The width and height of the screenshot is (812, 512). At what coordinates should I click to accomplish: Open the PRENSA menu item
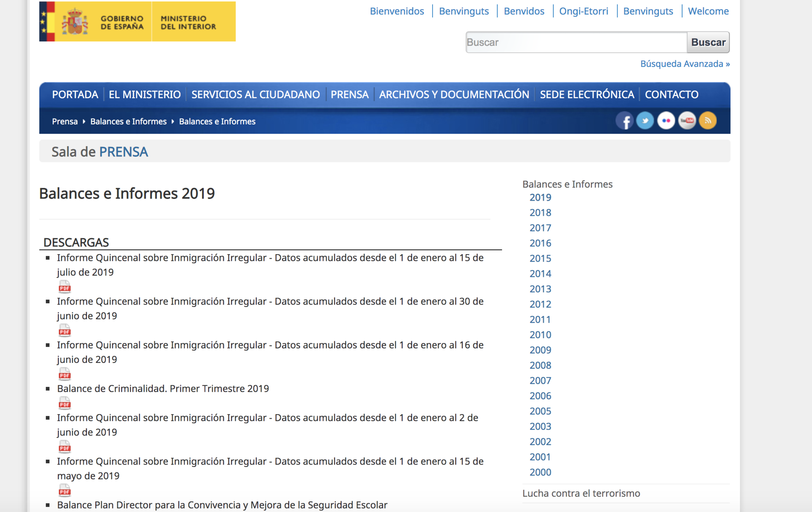tap(349, 94)
